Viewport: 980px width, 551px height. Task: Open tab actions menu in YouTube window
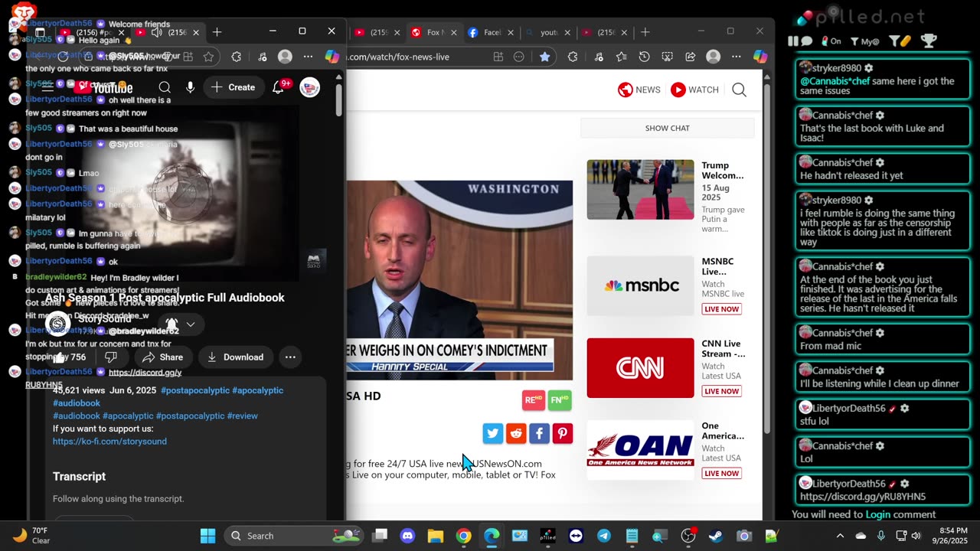click(40, 32)
